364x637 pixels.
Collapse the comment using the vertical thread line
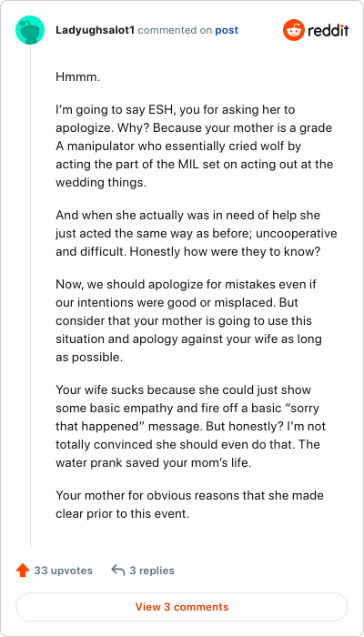coord(30,297)
